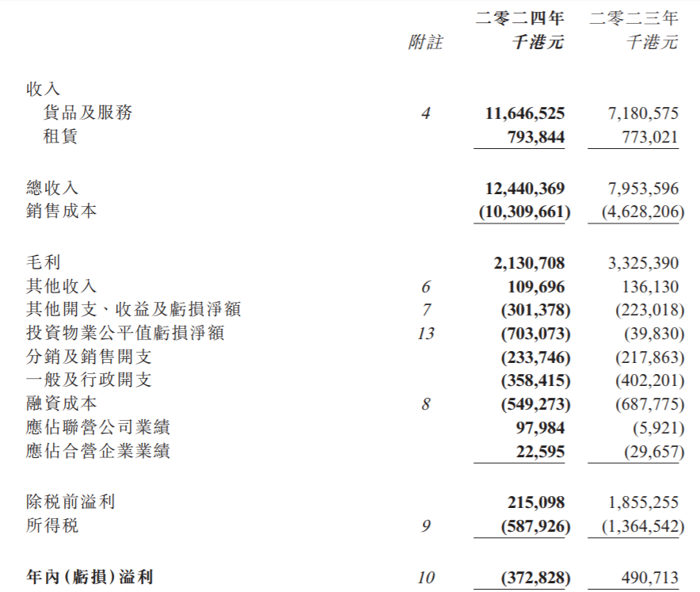The width and height of the screenshot is (700, 592).
Task: Select the 總收入 row label
Action: click(52, 187)
